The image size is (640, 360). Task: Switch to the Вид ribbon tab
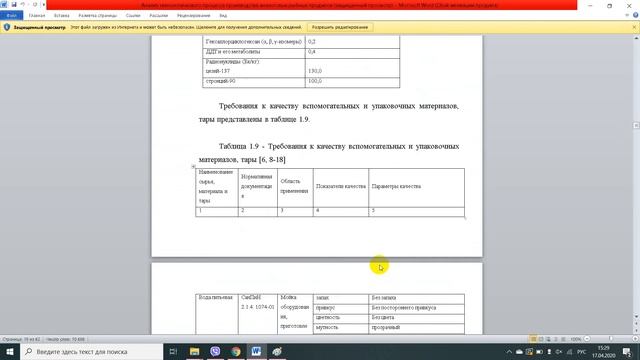click(x=223, y=16)
